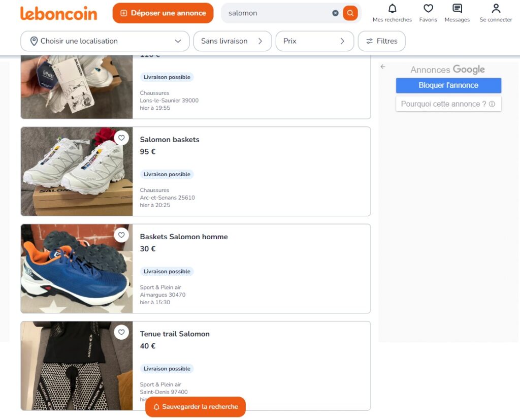520x420 pixels.
Task: Open the Messages icon
Action: (x=457, y=8)
